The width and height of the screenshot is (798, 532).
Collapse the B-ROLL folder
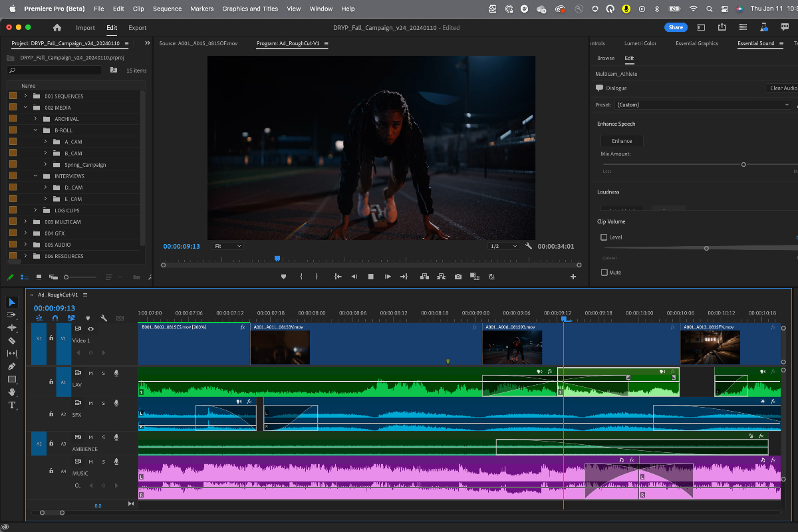coord(35,130)
